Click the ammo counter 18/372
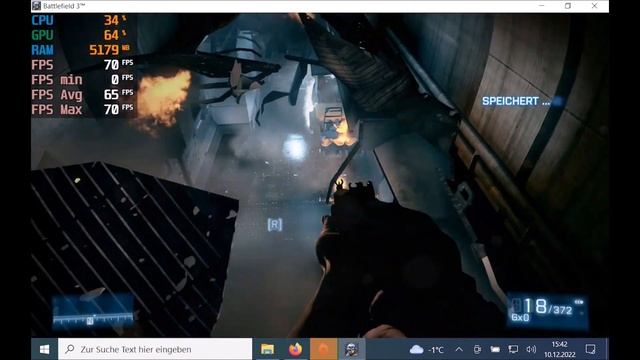This screenshot has width=640, height=360. point(548,306)
